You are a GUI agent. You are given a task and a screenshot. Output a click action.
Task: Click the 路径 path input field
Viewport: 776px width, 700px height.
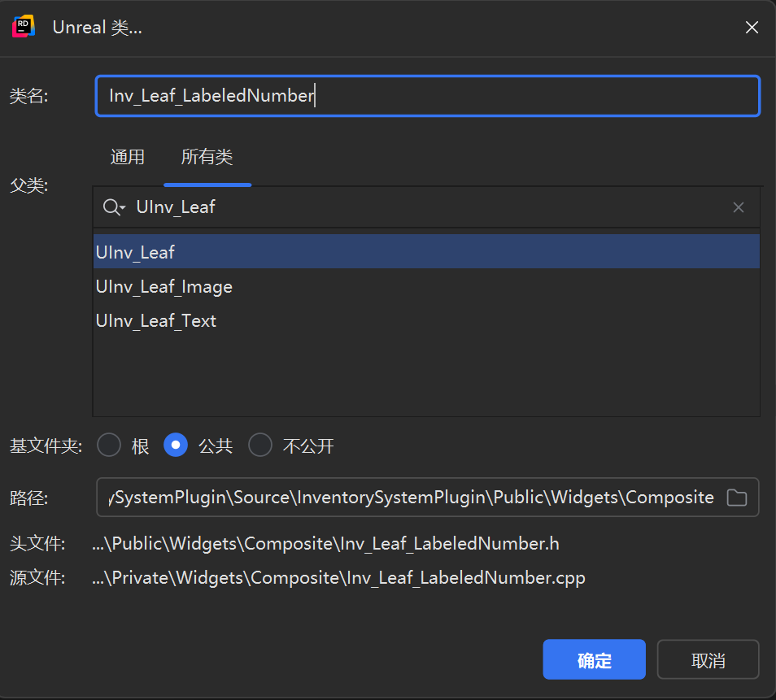[x=428, y=498]
